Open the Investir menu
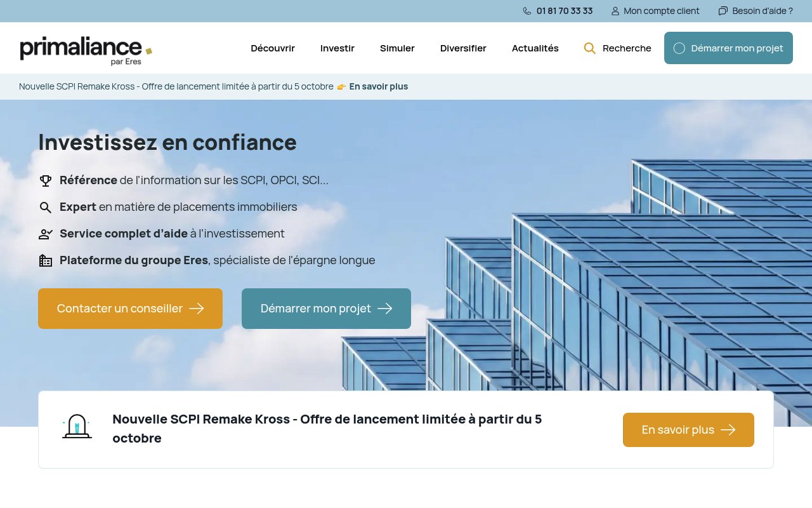812x508 pixels. point(337,48)
